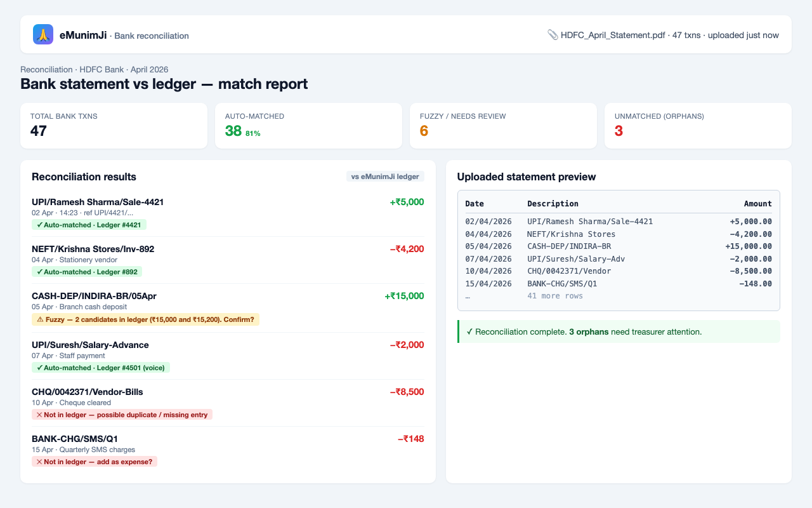Select the Unmatched (Orphans) card
812x508 pixels.
[x=698, y=126]
